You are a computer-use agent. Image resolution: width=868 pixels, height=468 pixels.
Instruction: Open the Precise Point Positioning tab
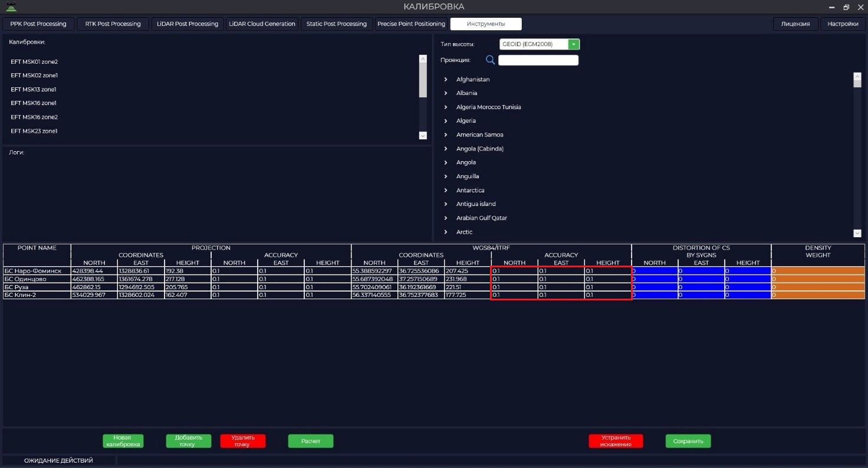411,24
